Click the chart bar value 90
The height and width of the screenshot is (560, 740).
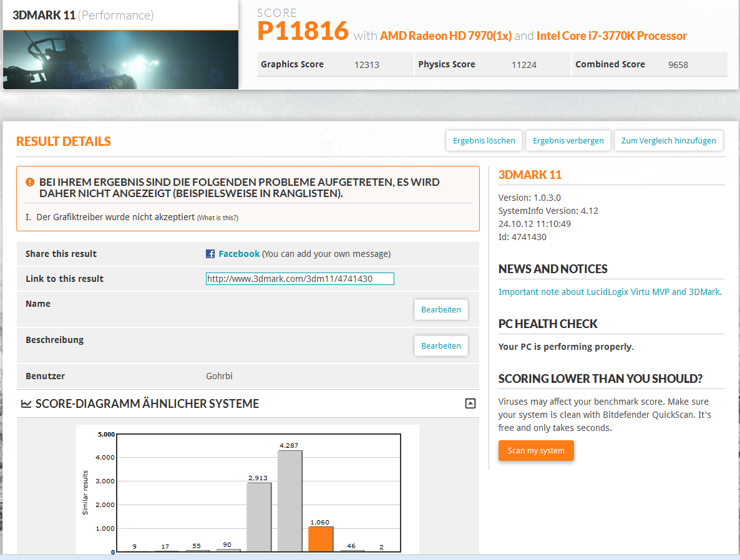227,544
